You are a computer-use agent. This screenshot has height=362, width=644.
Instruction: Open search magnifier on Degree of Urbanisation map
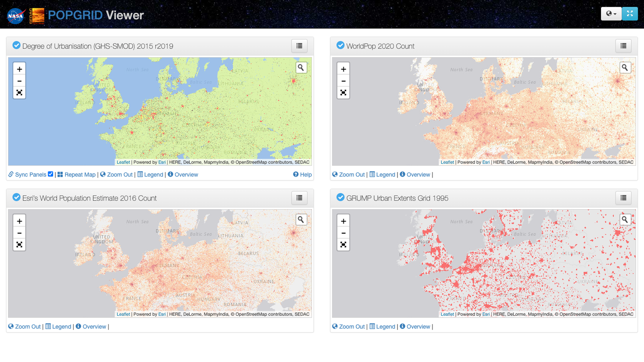tap(301, 68)
